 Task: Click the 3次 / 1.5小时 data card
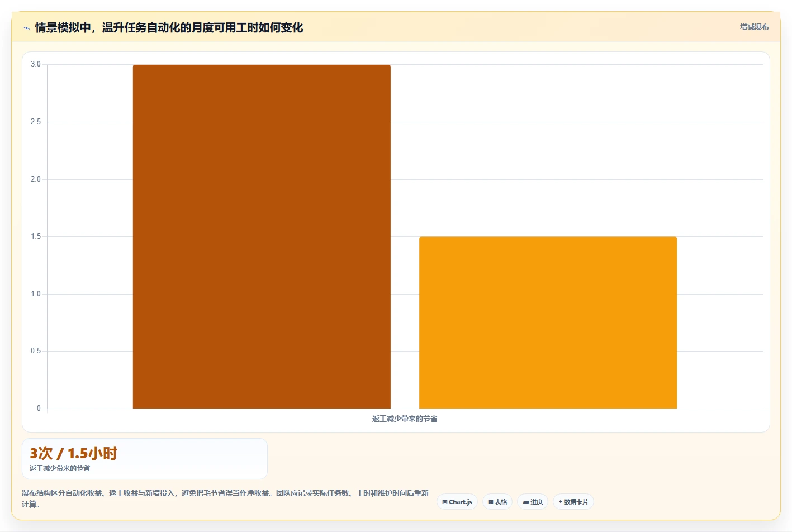tap(145, 459)
